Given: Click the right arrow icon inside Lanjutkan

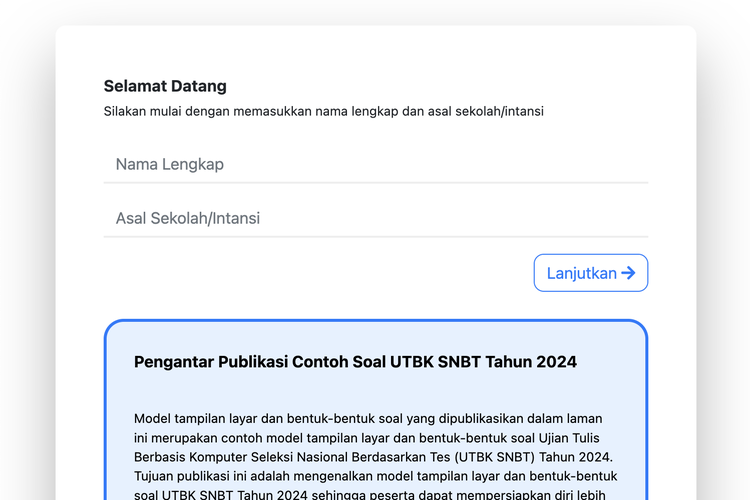Looking at the screenshot, I should click(x=629, y=273).
